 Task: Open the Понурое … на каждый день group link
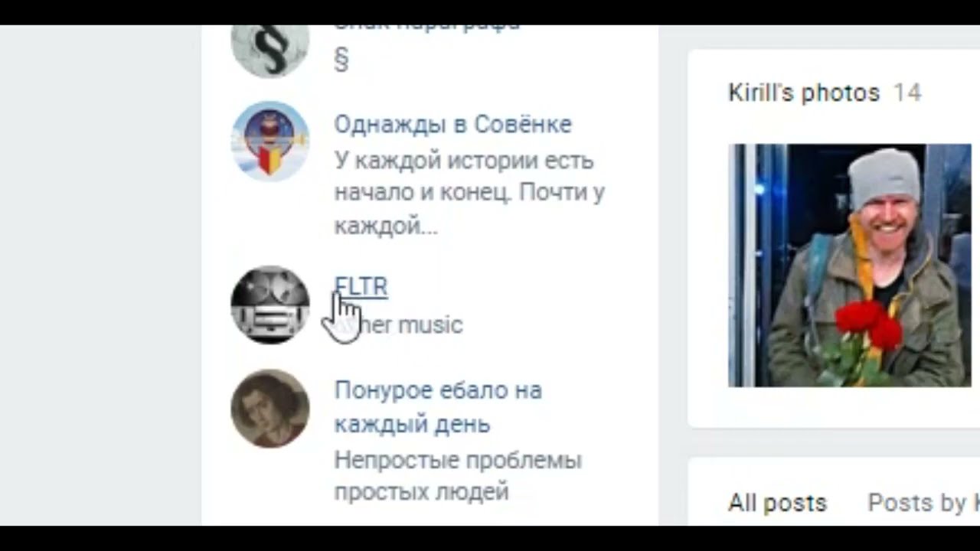tap(438, 406)
